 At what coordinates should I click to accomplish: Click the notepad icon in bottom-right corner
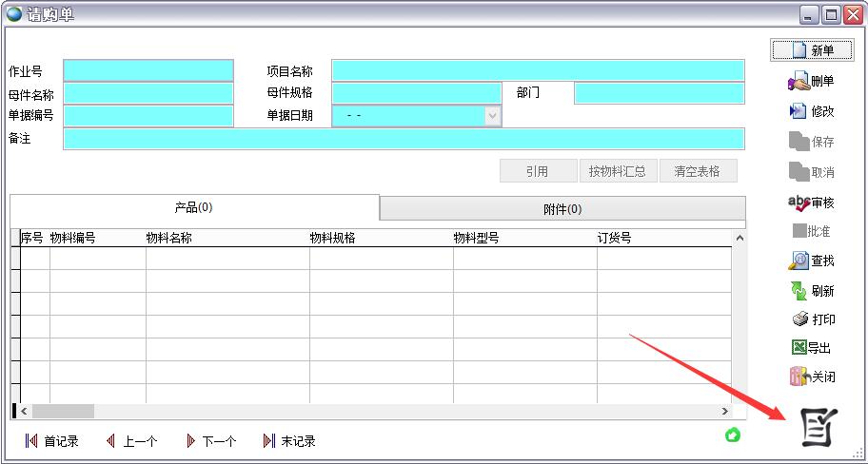[817, 427]
